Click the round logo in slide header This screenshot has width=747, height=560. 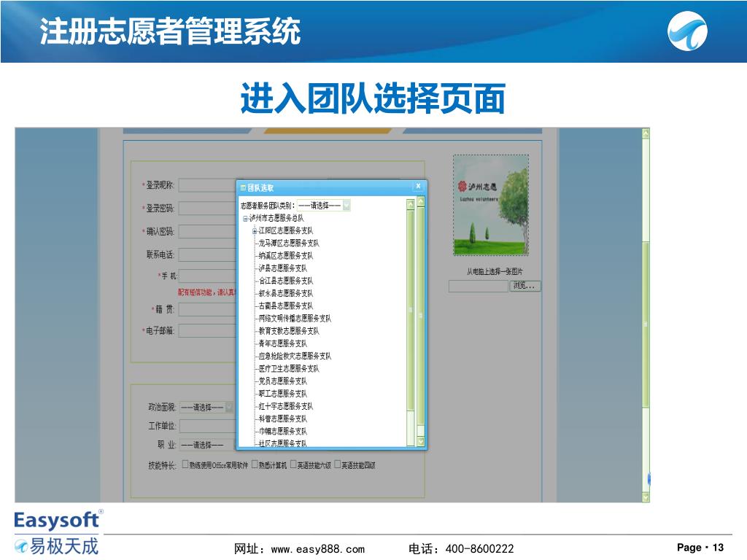coord(687,31)
